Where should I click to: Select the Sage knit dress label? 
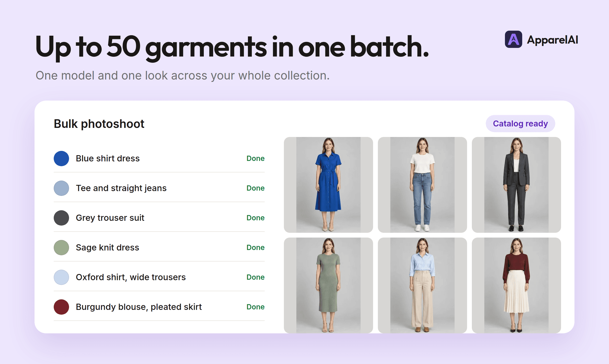click(107, 247)
